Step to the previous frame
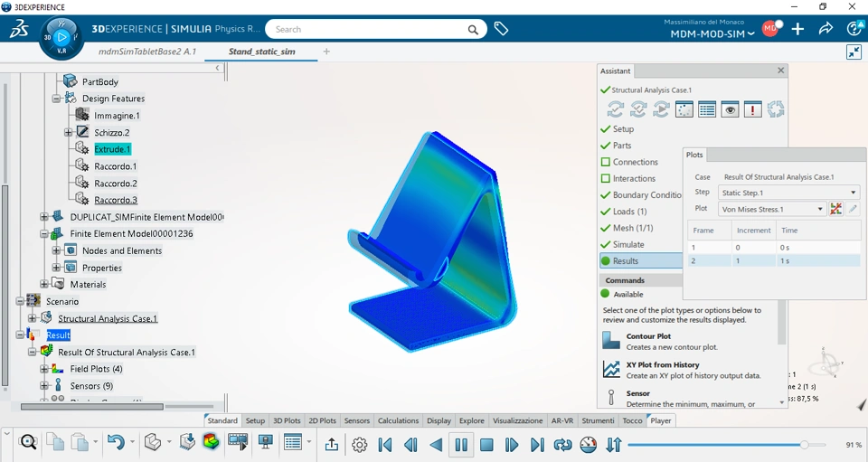 (x=410, y=444)
